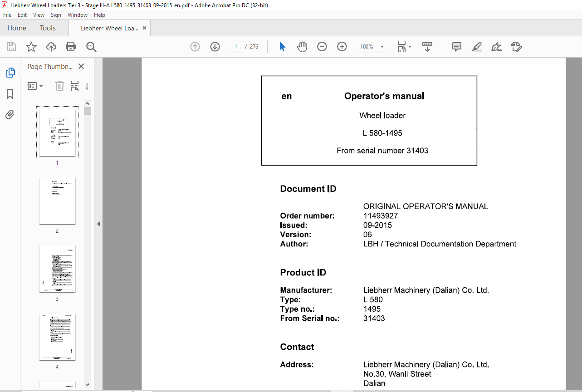The width and height of the screenshot is (582, 392).
Task: Select page 1 thumbnail
Action: [57, 132]
